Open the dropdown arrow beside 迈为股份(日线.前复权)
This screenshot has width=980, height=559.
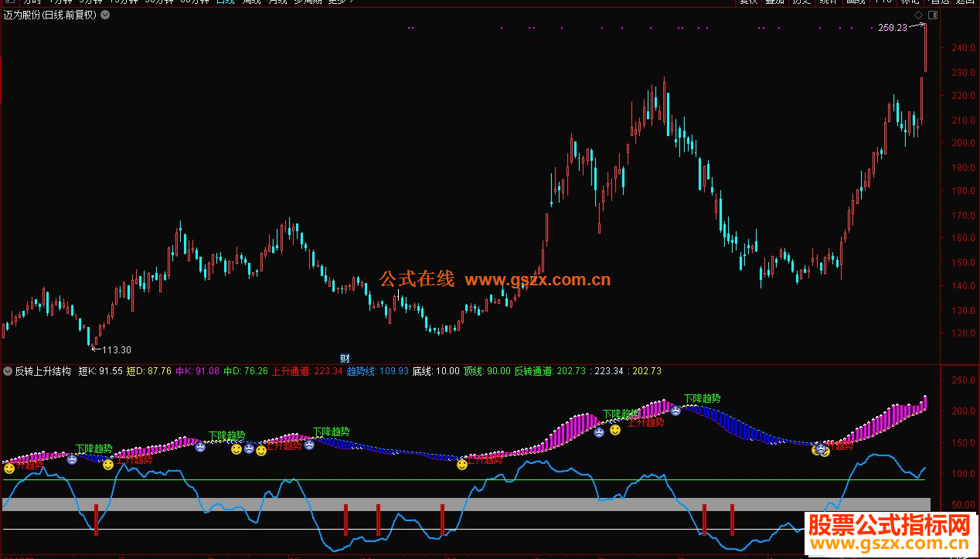[105, 15]
